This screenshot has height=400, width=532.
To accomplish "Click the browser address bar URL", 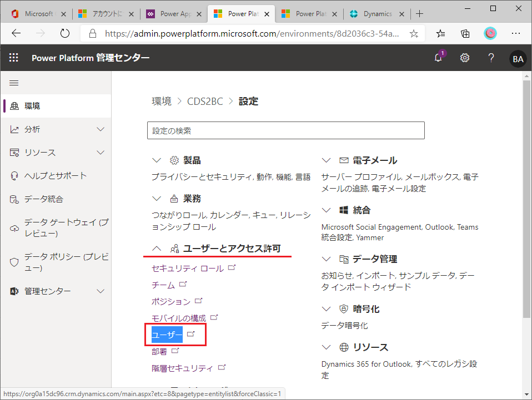I will 252,33.
